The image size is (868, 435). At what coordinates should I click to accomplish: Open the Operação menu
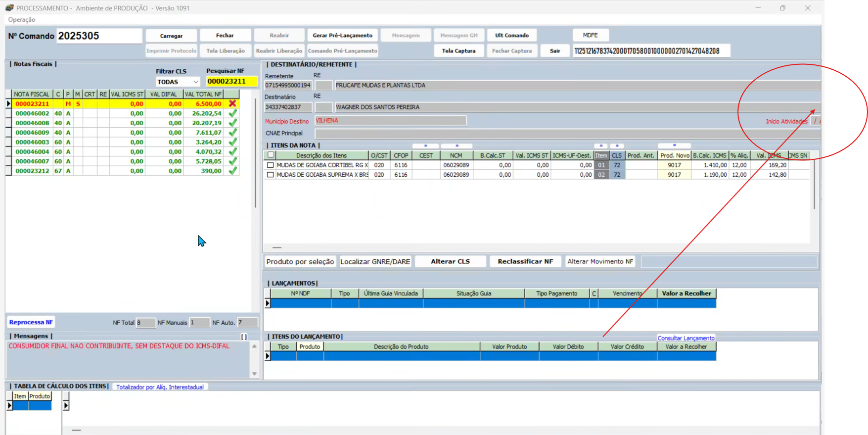point(22,20)
